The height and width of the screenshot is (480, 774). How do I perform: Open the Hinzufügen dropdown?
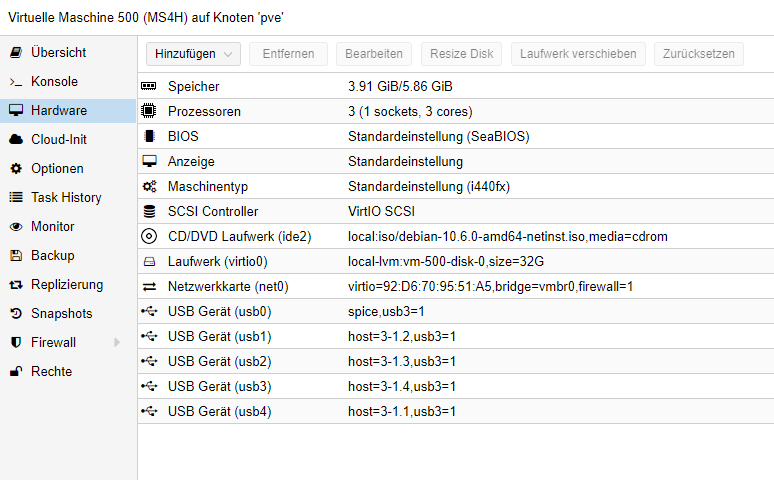[193, 54]
